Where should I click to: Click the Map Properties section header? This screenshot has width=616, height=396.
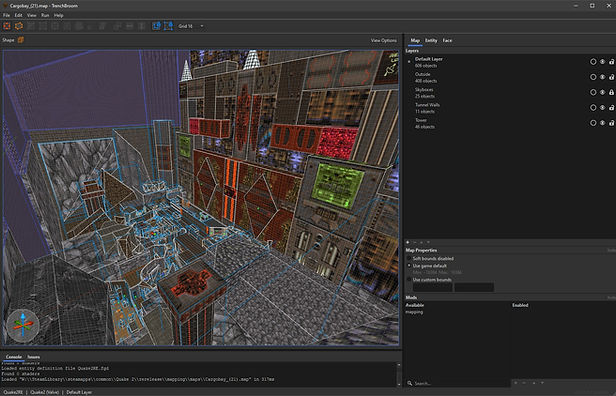(421, 250)
